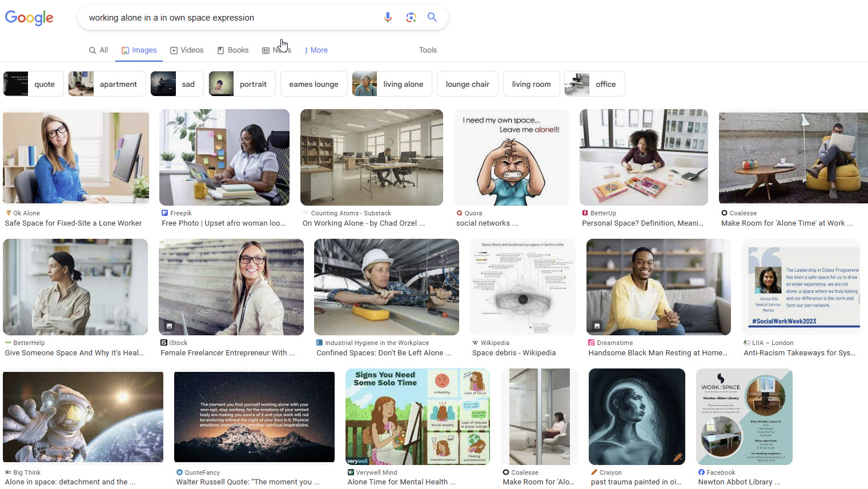
Task: Expand the More search options menu
Action: [x=316, y=50]
